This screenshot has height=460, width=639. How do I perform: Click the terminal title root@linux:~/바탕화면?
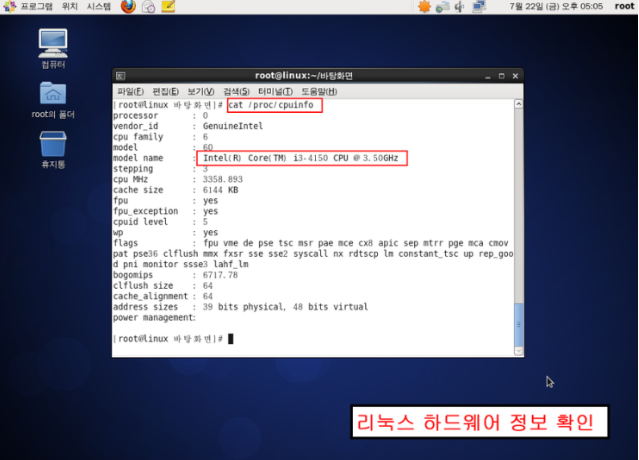(x=304, y=76)
